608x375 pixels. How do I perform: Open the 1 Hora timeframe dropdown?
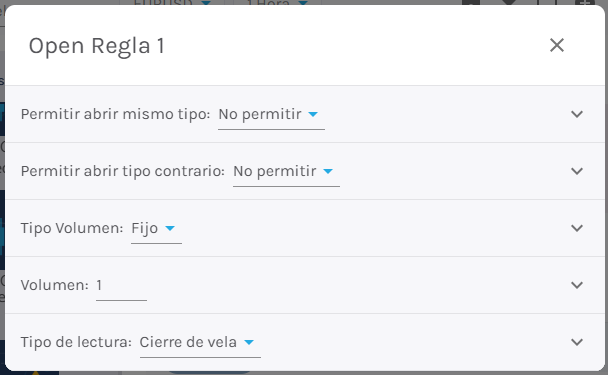click(x=276, y=2)
